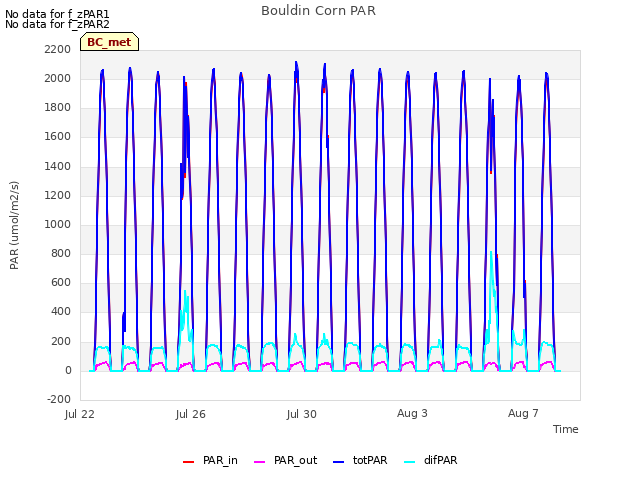Click the 600 y-axis tick label

[x=61, y=282]
